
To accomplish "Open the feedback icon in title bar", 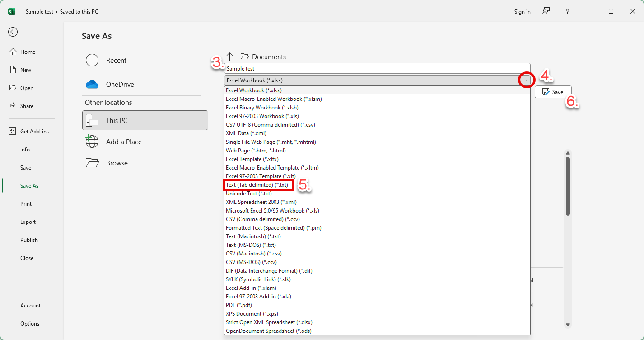I will point(546,12).
